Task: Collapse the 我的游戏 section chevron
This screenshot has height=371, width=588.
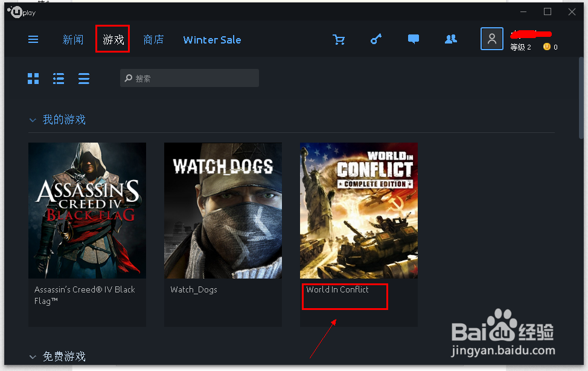Action: pos(33,120)
